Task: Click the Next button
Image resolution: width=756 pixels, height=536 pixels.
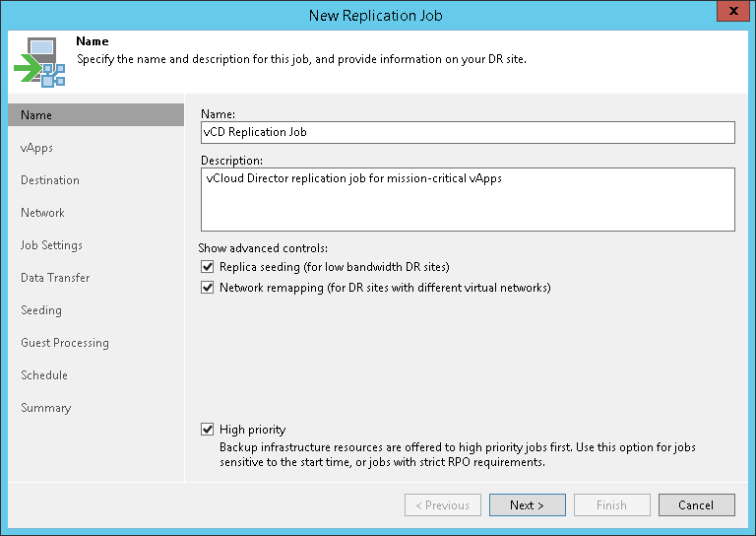Action: tap(527, 505)
